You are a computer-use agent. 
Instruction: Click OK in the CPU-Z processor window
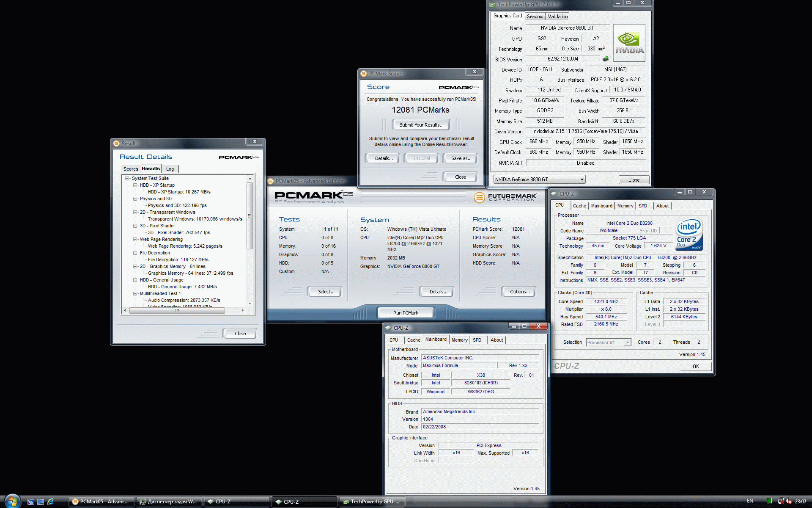click(x=696, y=367)
